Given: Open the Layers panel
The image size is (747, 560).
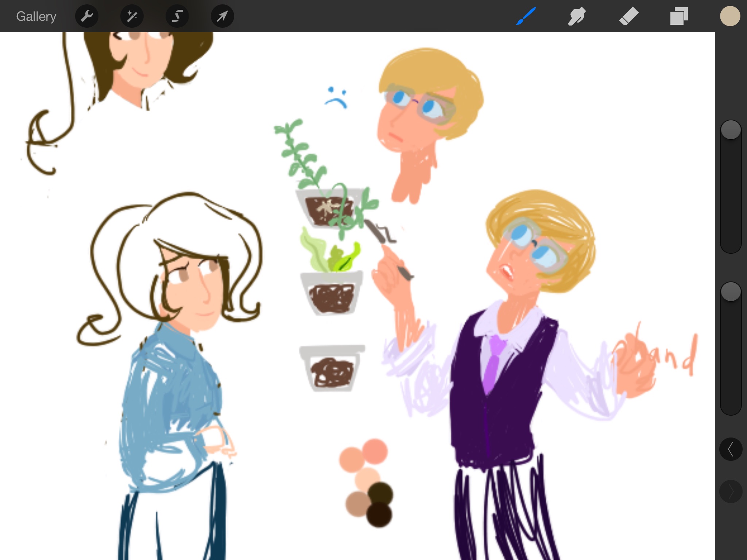Looking at the screenshot, I should point(679,16).
